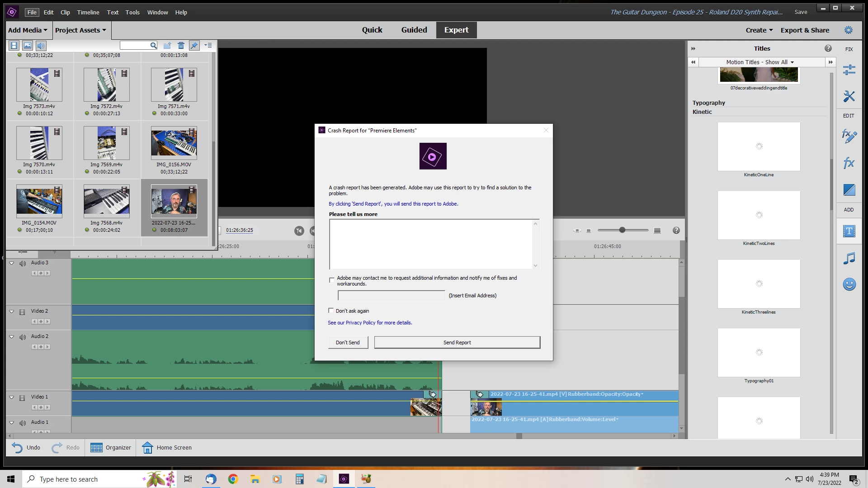
Task: Check the Adobe may contact me checkbox
Action: (332, 280)
